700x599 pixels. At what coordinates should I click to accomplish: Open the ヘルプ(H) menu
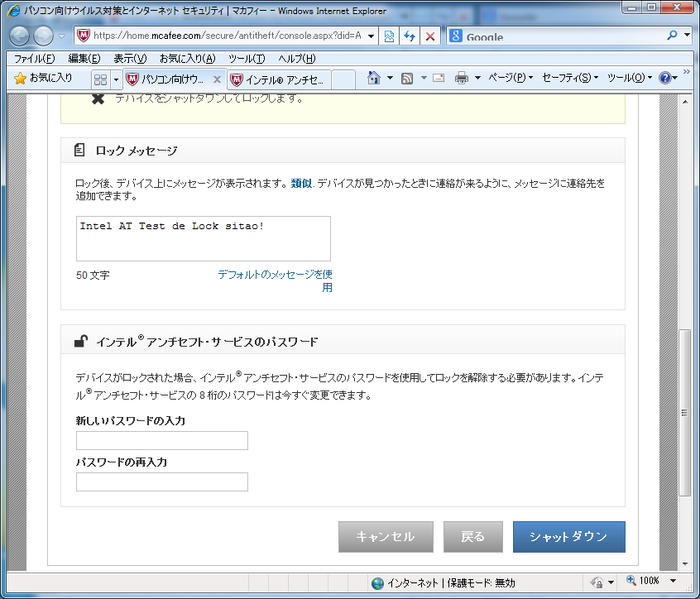(297, 59)
